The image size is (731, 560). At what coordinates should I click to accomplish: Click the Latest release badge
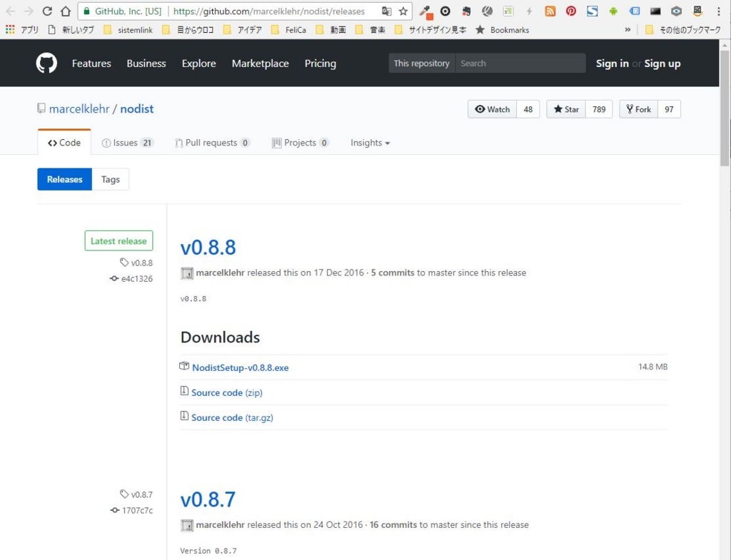(119, 241)
